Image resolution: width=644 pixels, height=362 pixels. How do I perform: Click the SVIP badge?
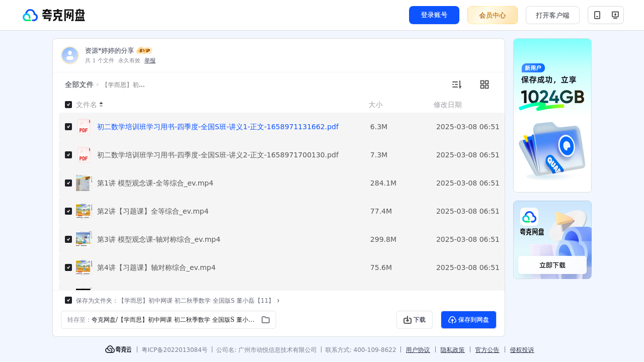(x=144, y=50)
